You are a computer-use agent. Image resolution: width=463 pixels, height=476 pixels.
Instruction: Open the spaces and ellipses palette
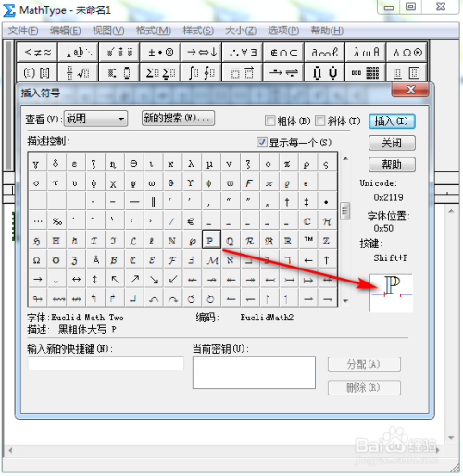79,52
